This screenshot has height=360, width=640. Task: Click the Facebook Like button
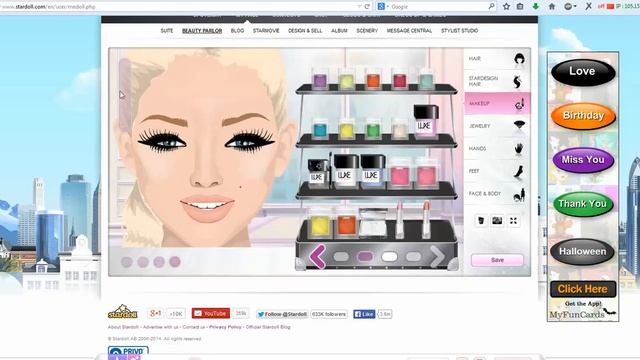(364, 314)
